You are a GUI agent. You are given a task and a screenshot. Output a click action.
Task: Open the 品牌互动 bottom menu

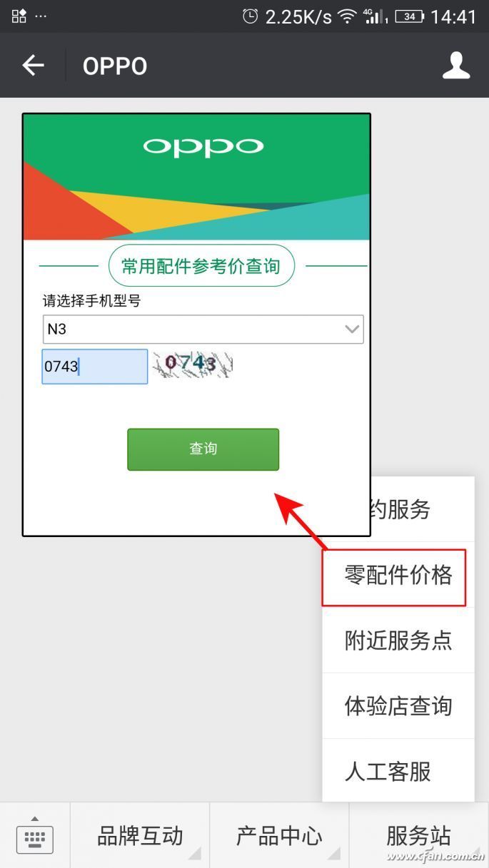click(x=140, y=835)
